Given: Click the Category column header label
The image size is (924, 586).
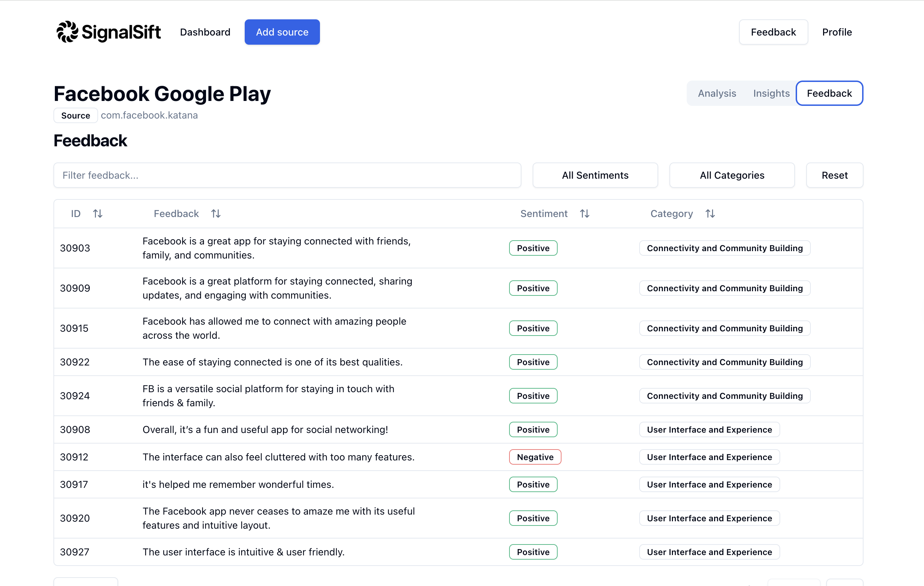Looking at the screenshot, I should (x=672, y=214).
